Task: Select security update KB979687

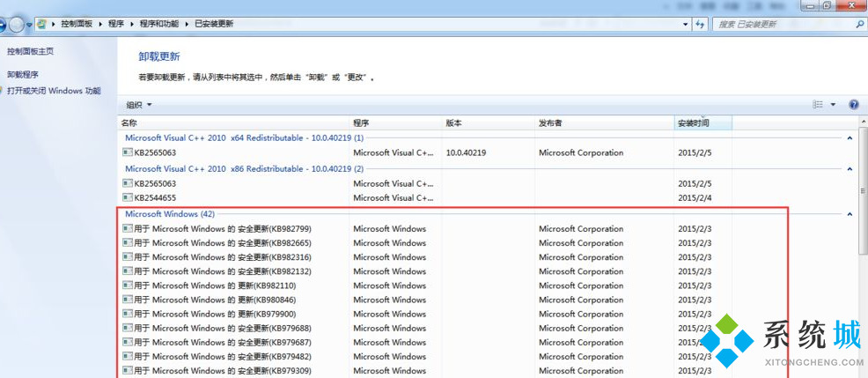Action: tap(426, 343)
